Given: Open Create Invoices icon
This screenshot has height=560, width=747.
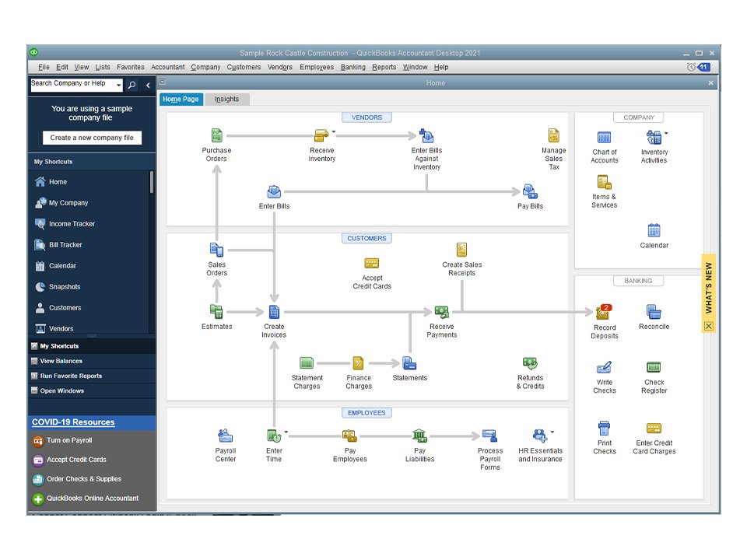Looking at the screenshot, I should pyautogui.click(x=274, y=312).
